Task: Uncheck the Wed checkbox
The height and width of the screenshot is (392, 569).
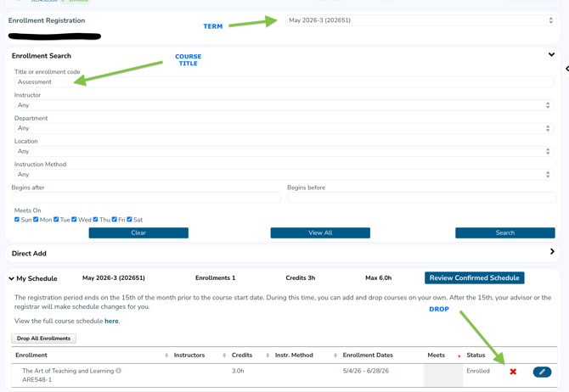Action: click(75, 220)
